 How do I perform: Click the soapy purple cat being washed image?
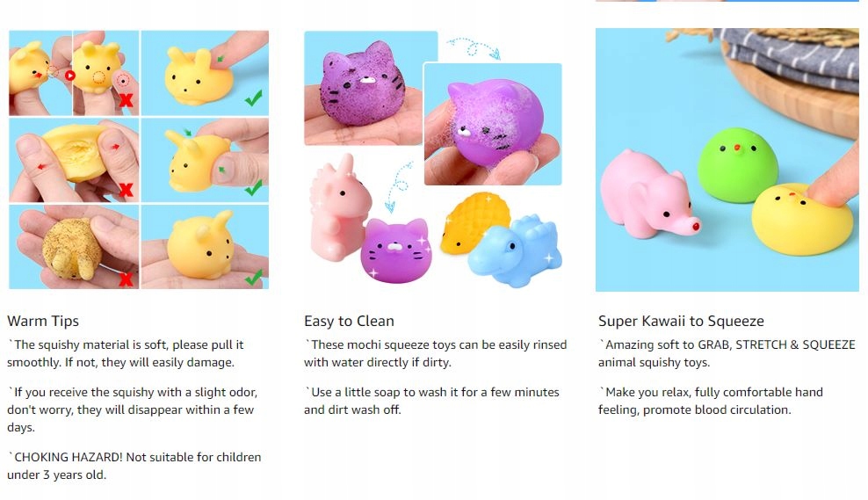pos(493,124)
